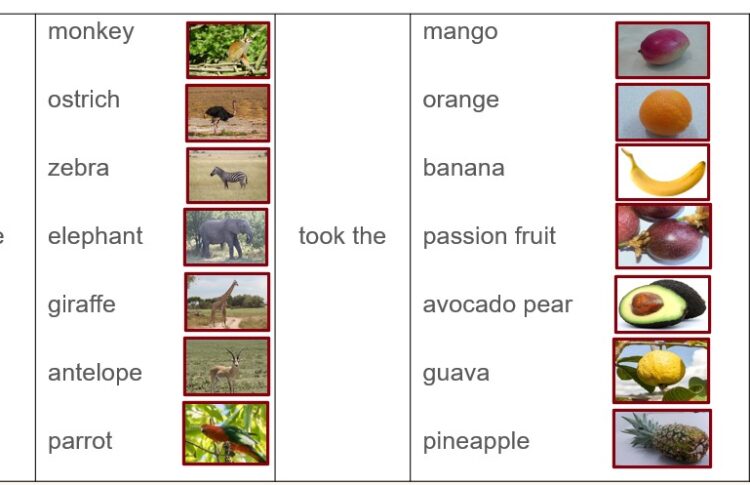This screenshot has width=750, height=485.
Task: Select the pineapple photo
Action: [662, 439]
